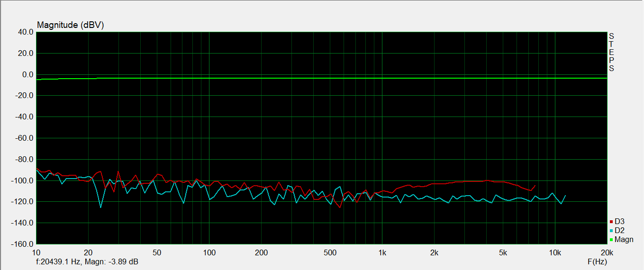The image size is (644, 270).
Task: Click the D3 red legend swatch
Action: pyautogui.click(x=611, y=222)
